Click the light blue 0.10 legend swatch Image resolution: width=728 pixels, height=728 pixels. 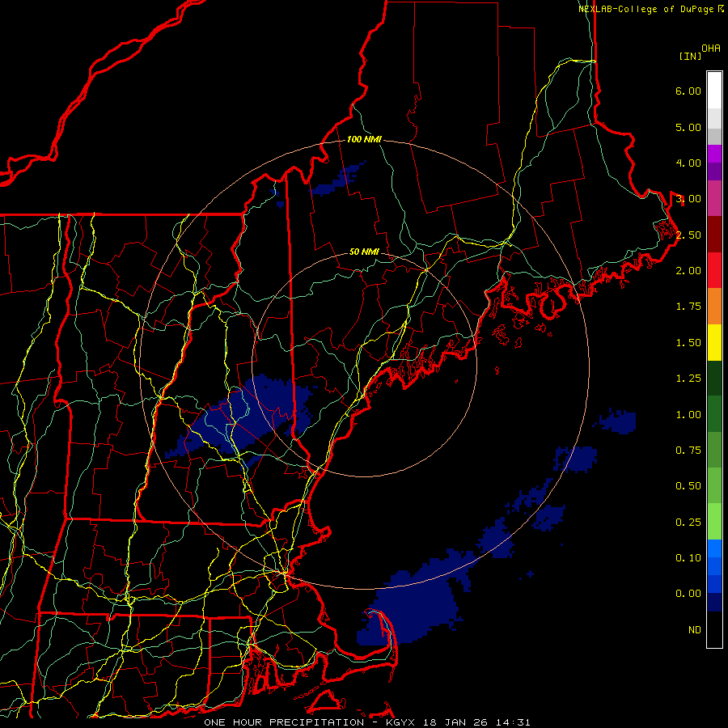coord(714,548)
